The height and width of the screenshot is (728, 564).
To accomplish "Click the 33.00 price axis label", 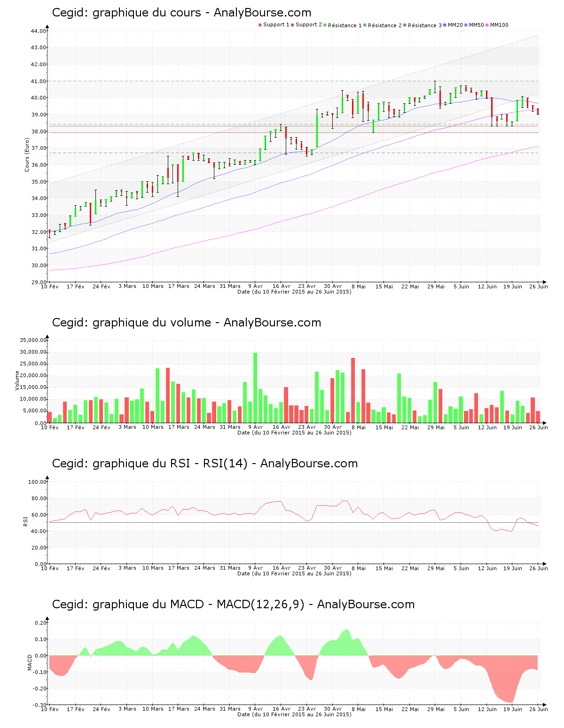I will [x=38, y=215].
